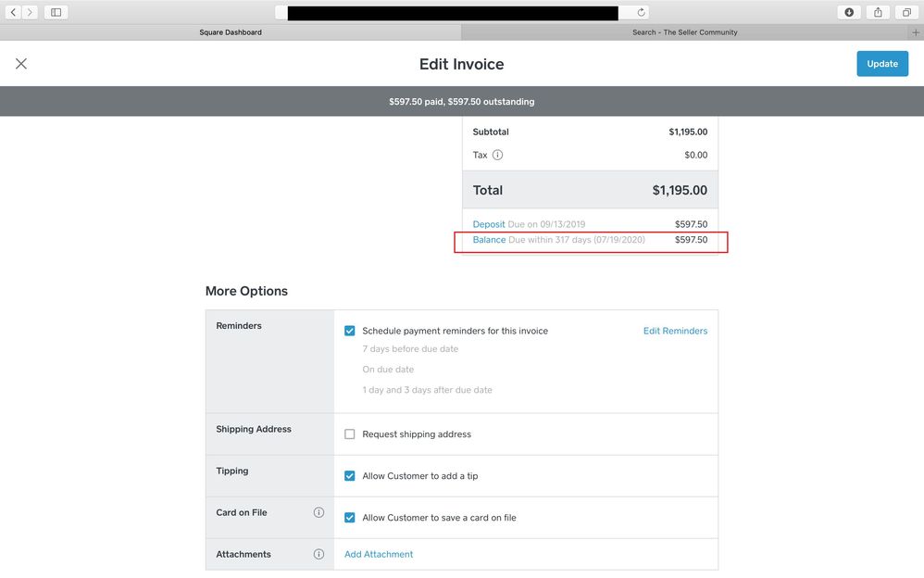Uncheck Allow Customer to save card on file
This screenshot has height=578, width=924.
pos(350,518)
